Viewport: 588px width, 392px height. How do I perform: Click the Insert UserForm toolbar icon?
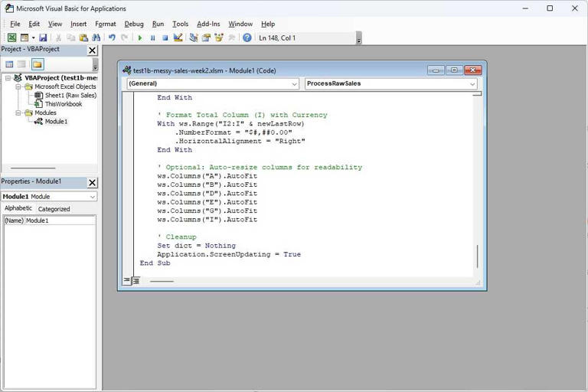[x=24, y=38]
